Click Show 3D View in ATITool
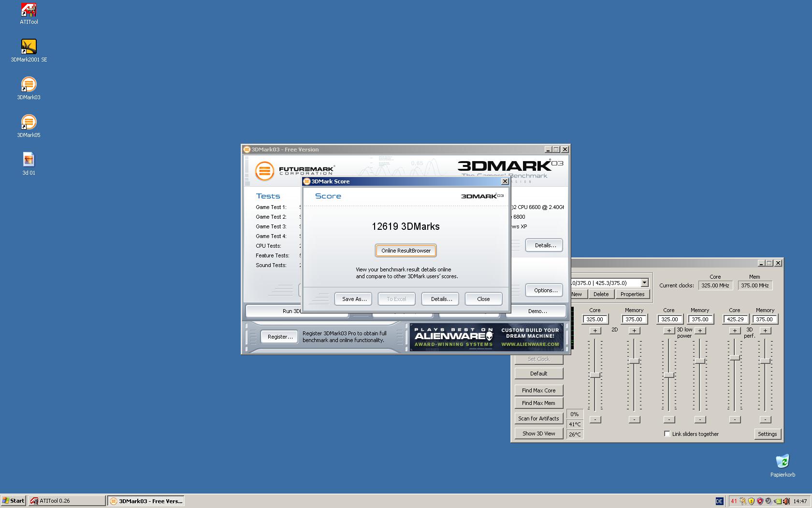Viewport: 812px width, 508px height. coord(538,433)
